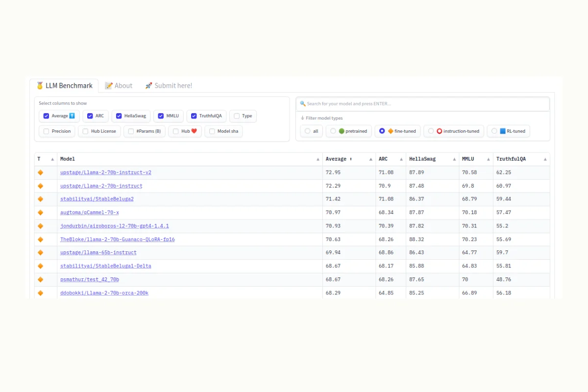The height and width of the screenshot is (392, 588).
Task: Open psmathur/test_42_70b model link
Action: [x=90, y=280]
